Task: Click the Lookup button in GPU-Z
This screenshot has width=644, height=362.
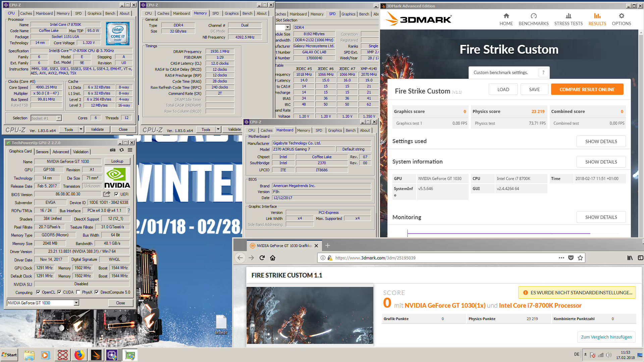Action: click(117, 161)
